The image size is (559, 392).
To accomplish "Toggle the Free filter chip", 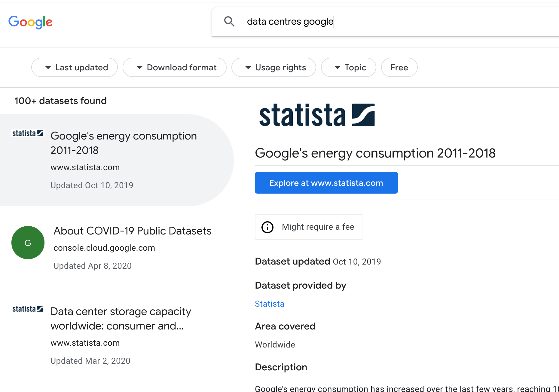I will point(399,67).
